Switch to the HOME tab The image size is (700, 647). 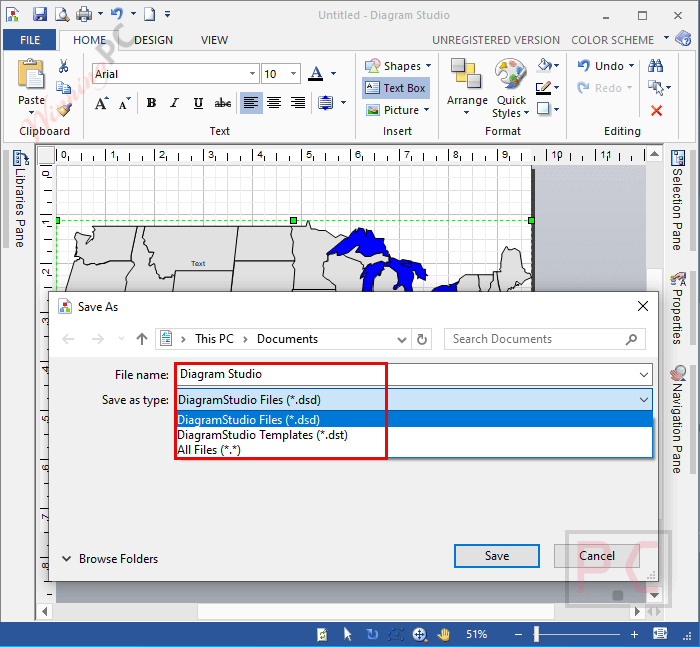tap(89, 40)
